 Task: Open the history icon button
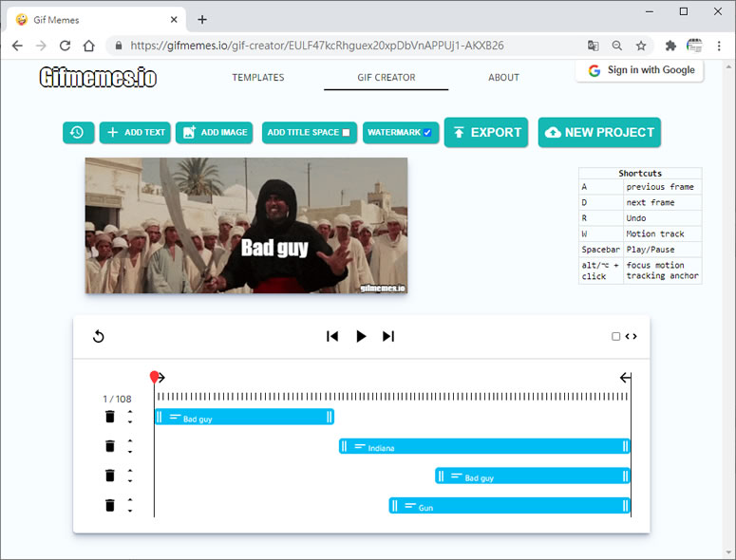78,133
